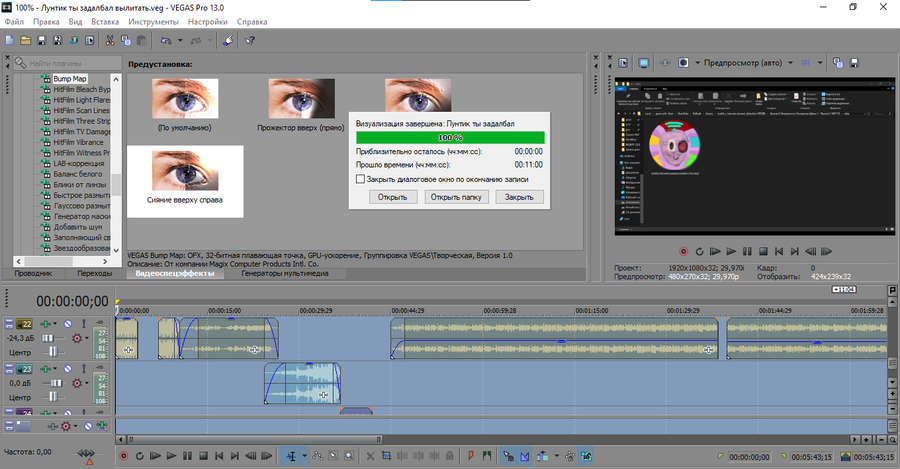Stop playback in preview window transport
The width and height of the screenshot is (900, 469).
[763, 251]
